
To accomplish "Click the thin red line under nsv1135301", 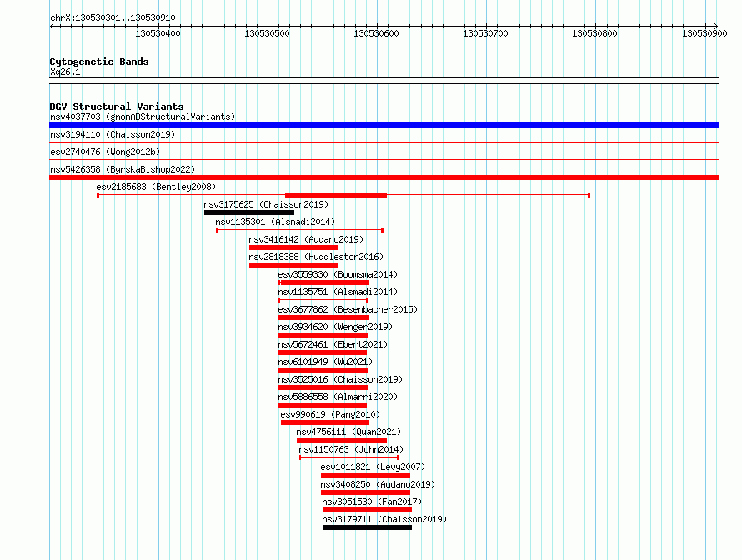I will click(x=299, y=230).
